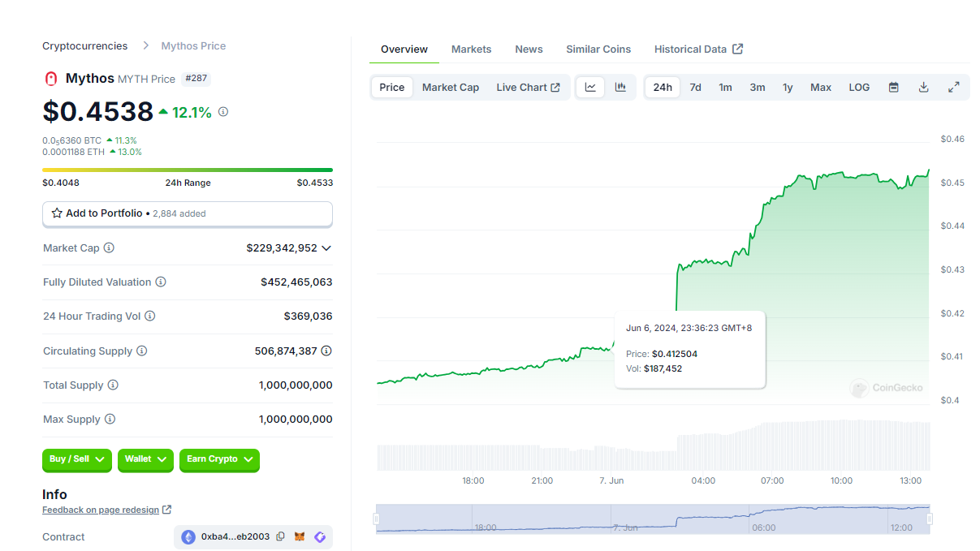Expand the Market Cap value chevron
This screenshot has width=980, height=551.
(x=326, y=248)
